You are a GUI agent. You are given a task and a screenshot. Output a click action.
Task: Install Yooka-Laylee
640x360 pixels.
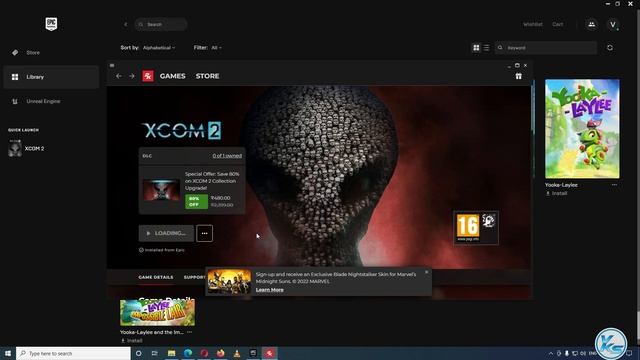click(x=557, y=193)
